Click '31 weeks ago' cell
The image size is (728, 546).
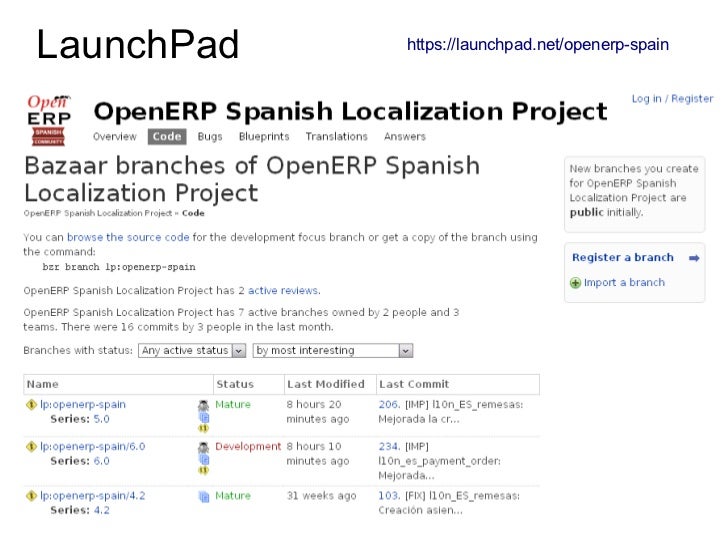(321, 496)
